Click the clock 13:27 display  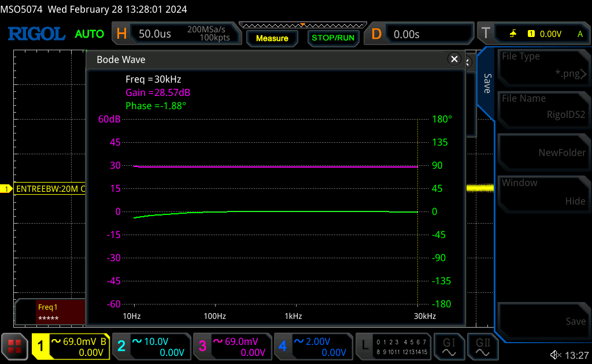[577, 355]
